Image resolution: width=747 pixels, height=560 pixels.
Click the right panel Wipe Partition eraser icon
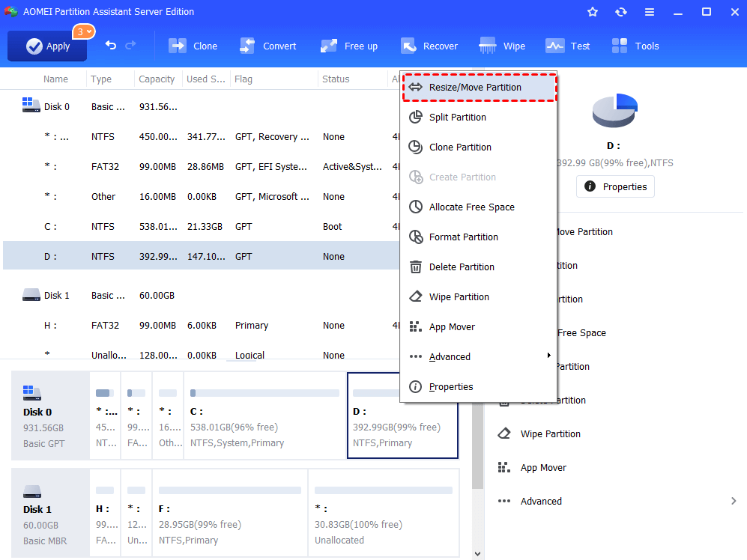tap(504, 433)
